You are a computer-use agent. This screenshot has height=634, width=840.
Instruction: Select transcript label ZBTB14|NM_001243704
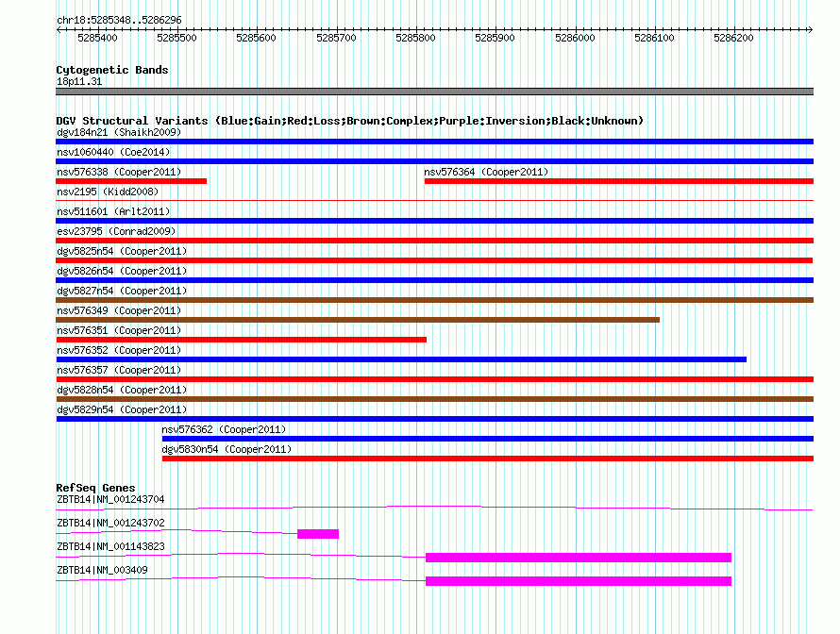[110, 500]
